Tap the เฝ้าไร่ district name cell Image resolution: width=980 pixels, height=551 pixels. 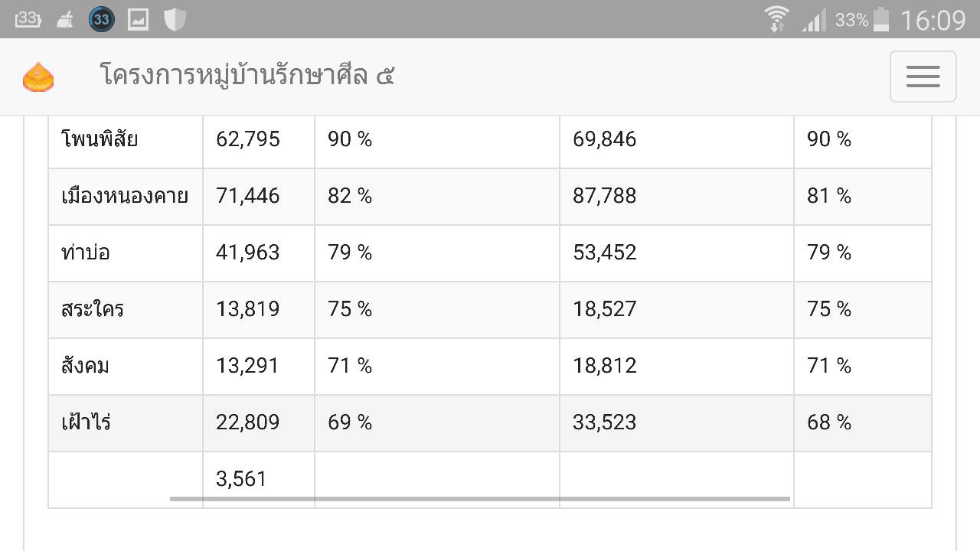(x=126, y=423)
